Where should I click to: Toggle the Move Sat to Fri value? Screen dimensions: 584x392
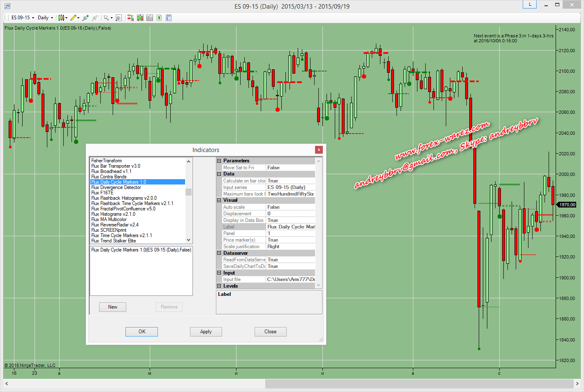(x=290, y=168)
